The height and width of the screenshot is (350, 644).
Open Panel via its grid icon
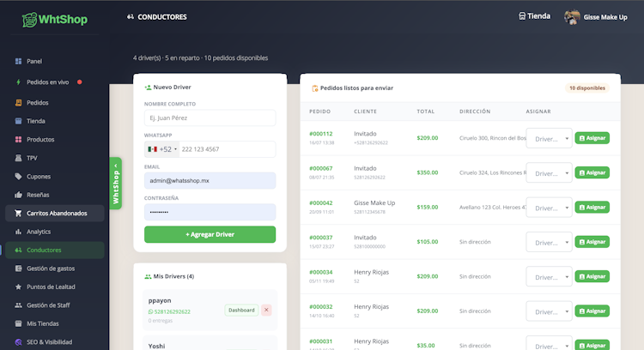(18, 61)
